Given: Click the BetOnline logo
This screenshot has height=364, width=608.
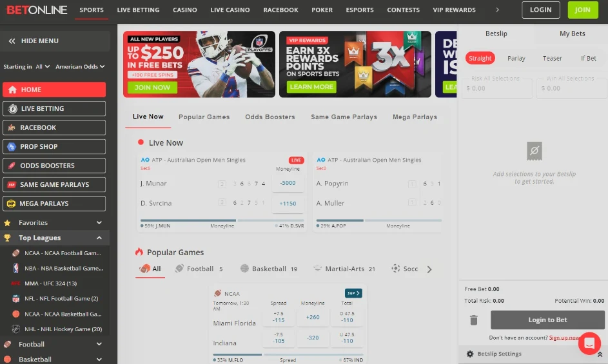Looking at the screenshot, I should pyautogui.click(x=37, y=10).
